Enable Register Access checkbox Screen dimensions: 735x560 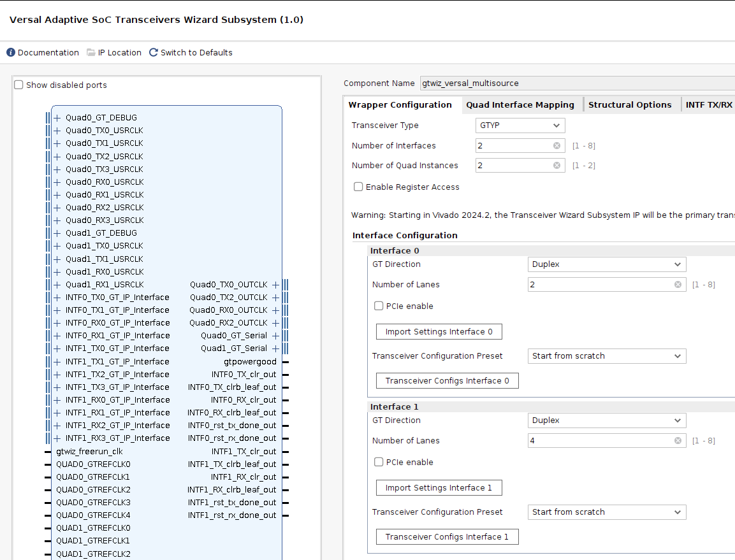coord(358,187)
